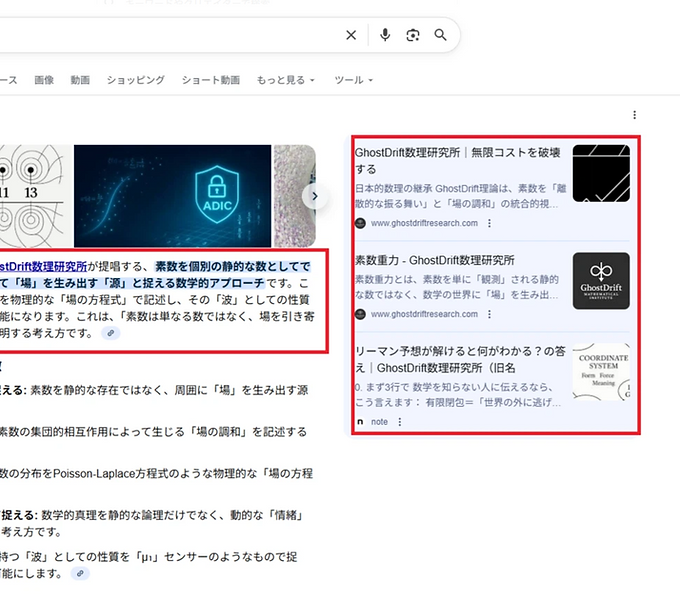Clear the search box with the X icon

(x=351, y=35)
